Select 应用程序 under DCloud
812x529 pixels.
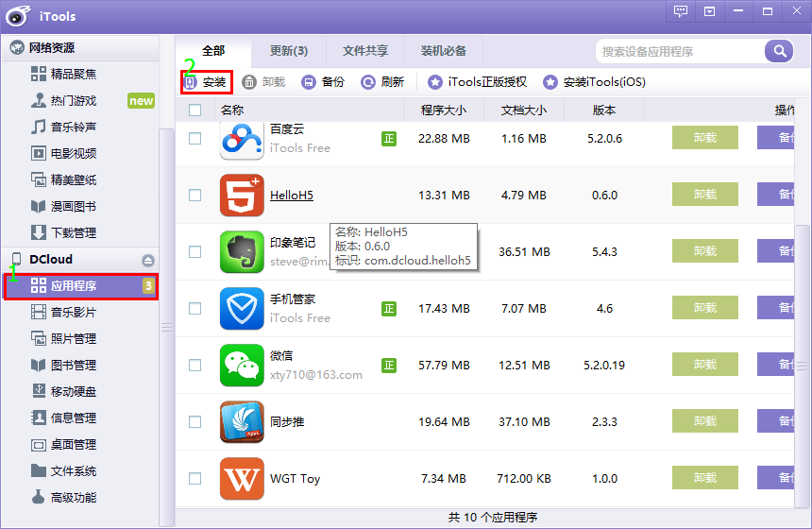pyautogui.click(x=81, y=286)
